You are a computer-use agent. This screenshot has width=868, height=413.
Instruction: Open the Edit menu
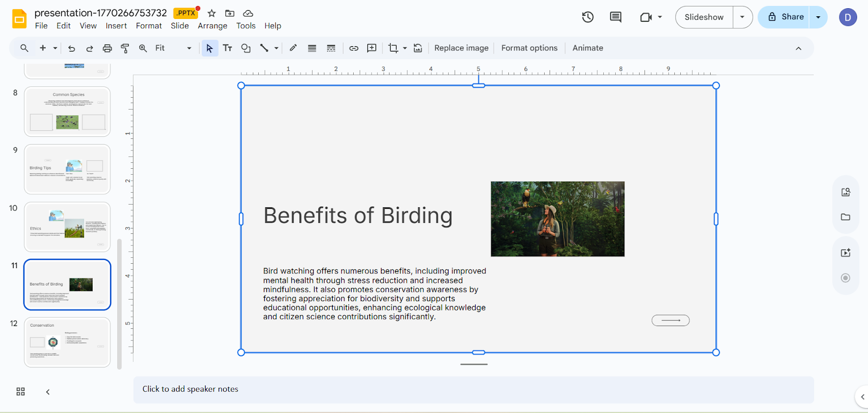tap(63, 26)
